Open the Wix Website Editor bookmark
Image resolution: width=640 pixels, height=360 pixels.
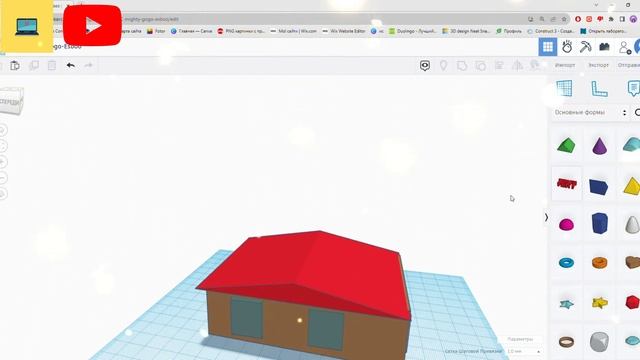344,31
